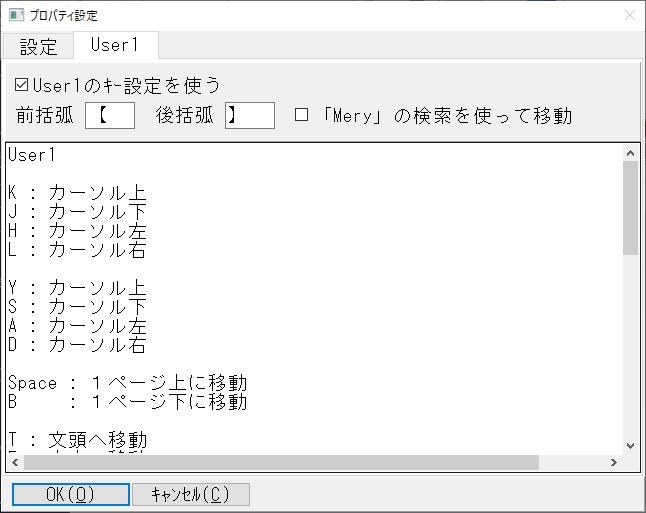Place cursor on the 'K : カーソル上' line

click(x=77, y=194)
